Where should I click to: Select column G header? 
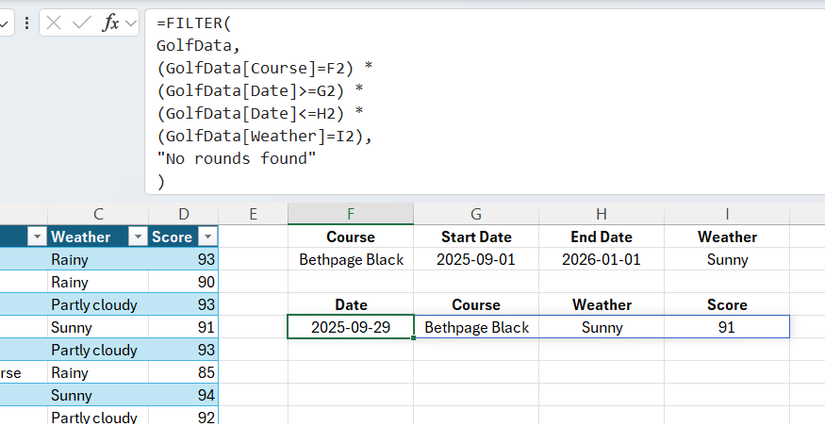pos(476,214)
